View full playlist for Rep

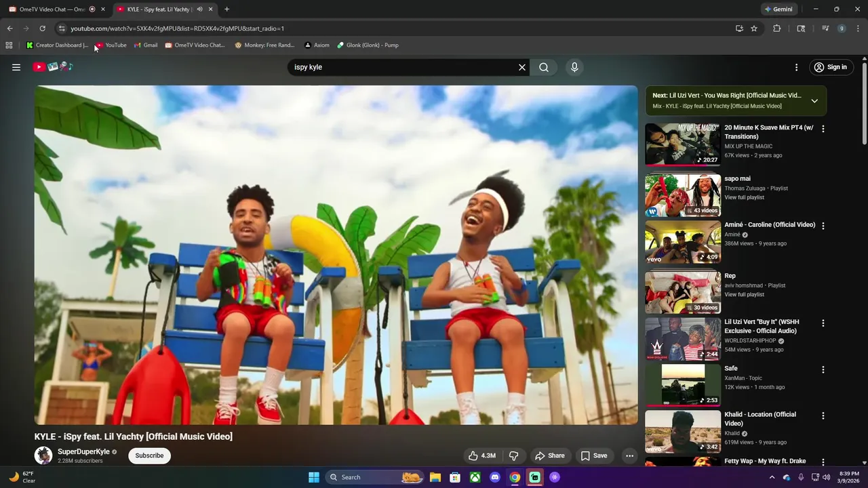click(744, 294)
